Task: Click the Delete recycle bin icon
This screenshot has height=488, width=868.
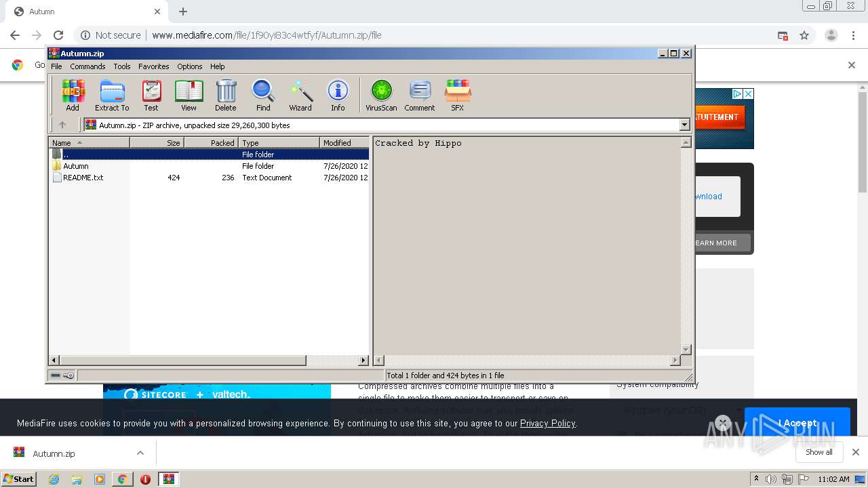Action: click(x=226, y=96)
